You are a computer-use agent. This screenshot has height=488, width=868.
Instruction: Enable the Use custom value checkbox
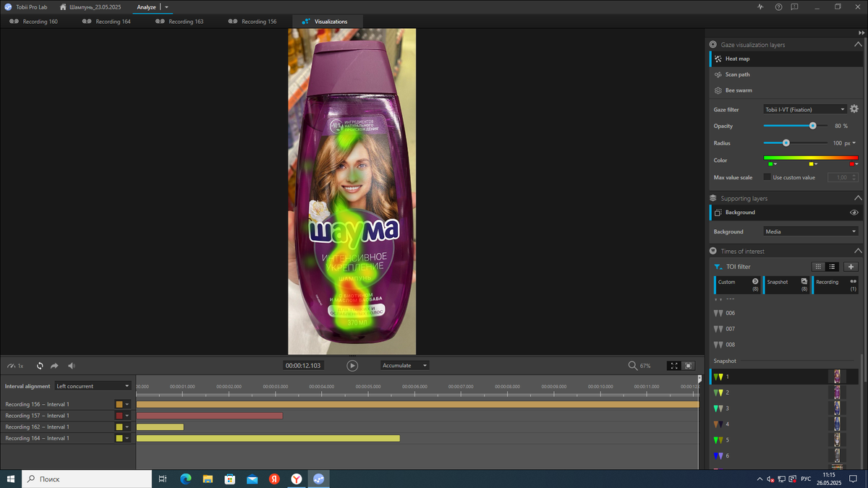pyautogui.click(x=767, y=177)
